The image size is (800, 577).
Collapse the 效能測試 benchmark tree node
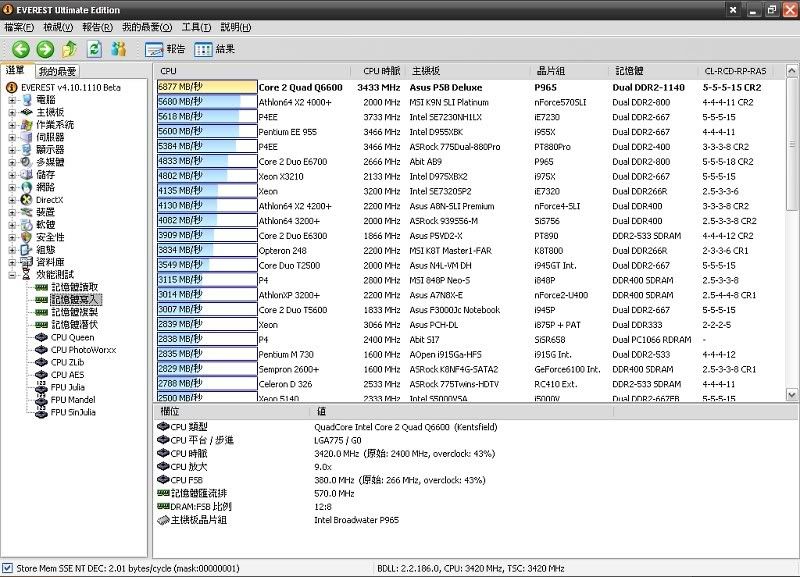[12, 275]
